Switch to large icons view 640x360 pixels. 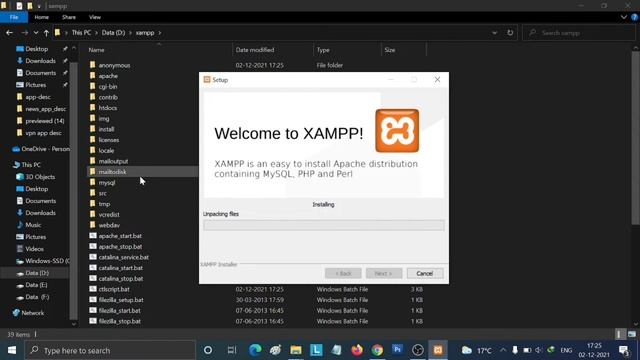click(631, 334)
